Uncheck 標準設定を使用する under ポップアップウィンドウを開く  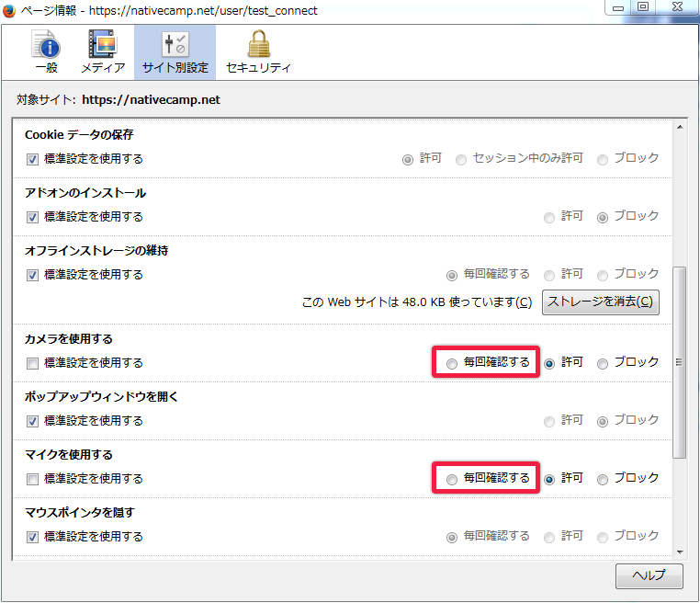(x=32, y=421)
